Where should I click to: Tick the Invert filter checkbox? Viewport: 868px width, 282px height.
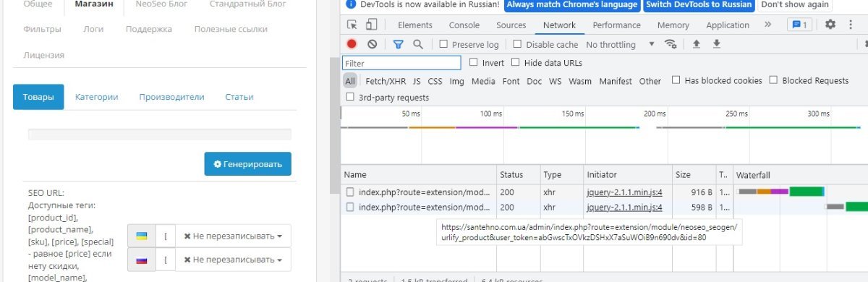coord(474,62)
